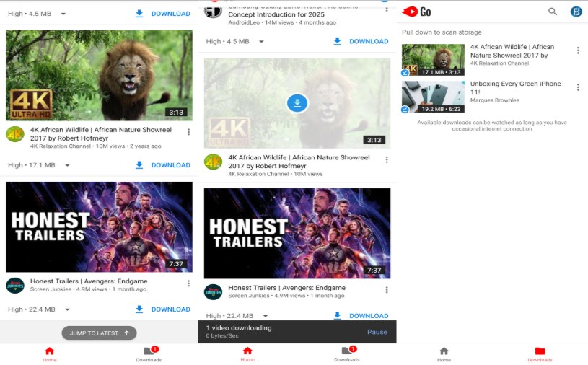
Task: Open the High 4.5 MB dropdown under the AndroidLeo video
Action: pos(265,42)
